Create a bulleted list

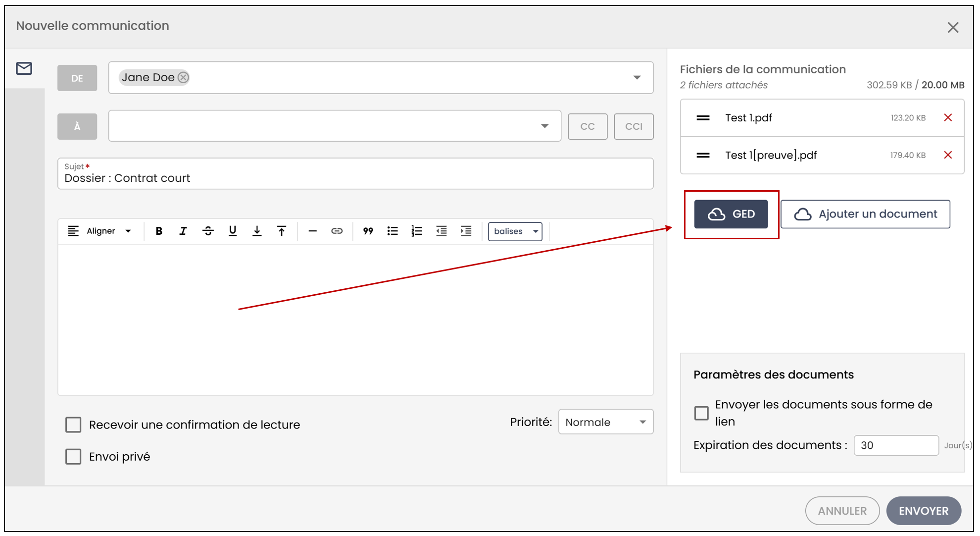point(392,231)
